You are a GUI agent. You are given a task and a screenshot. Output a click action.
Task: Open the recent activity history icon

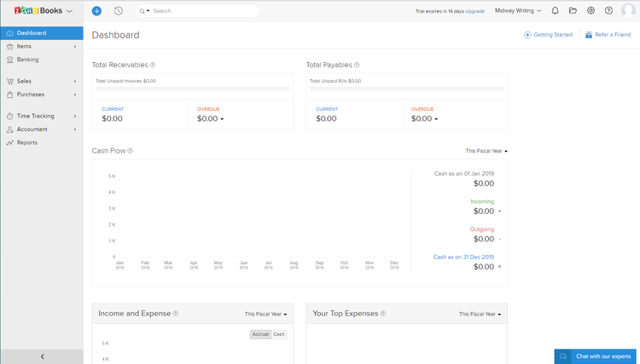click(x=119, y=11)
